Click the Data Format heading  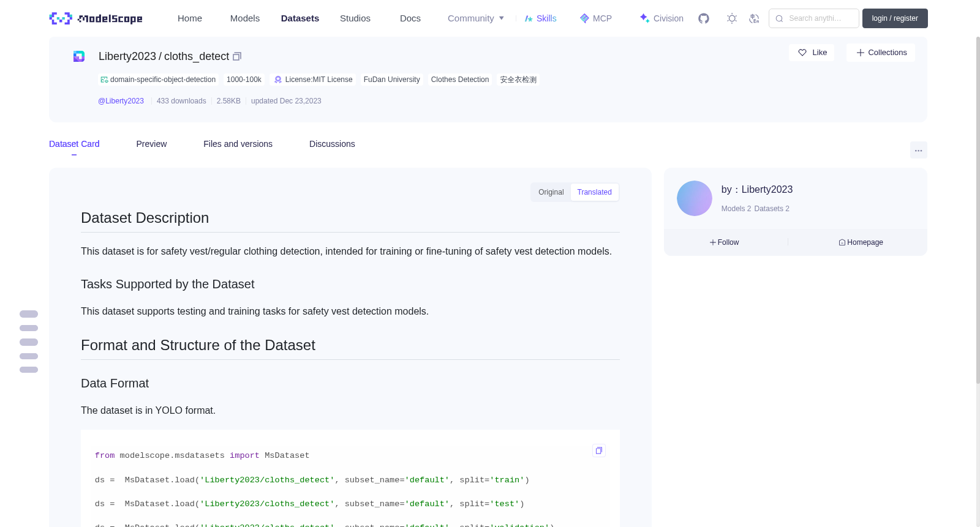115,383
